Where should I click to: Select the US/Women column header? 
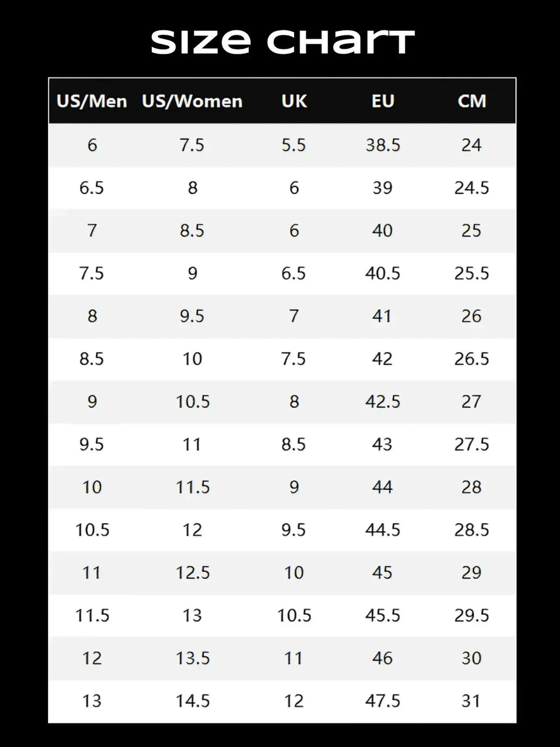[x=192, y=101]
